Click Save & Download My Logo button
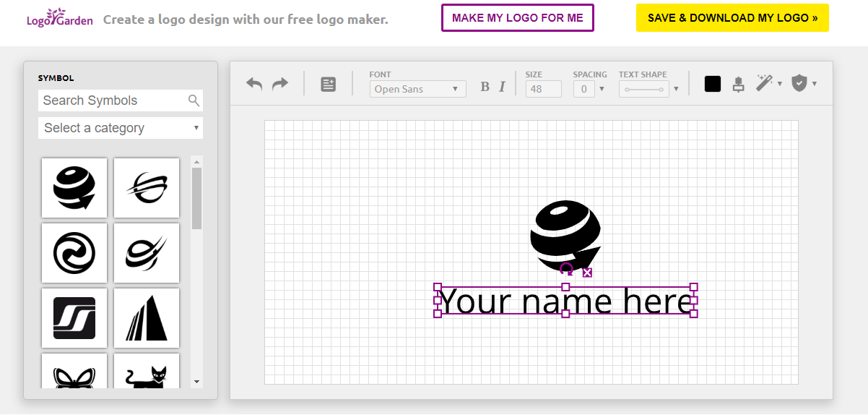Image resolution: width=868 pixels, height=415 pixels. (x=732, y=18)
